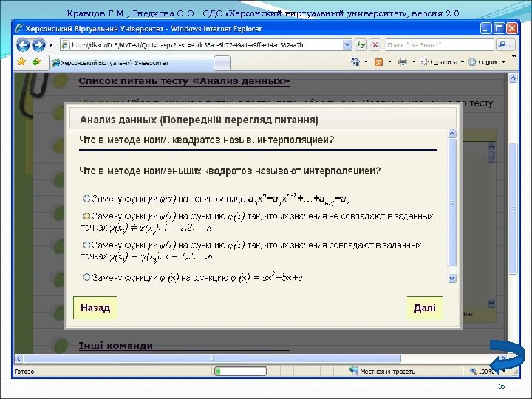Image resolution: width=532 pixels, height=399 pixels.
Task: Open Favorites Center star icon
Action: [x=21, y=61]
